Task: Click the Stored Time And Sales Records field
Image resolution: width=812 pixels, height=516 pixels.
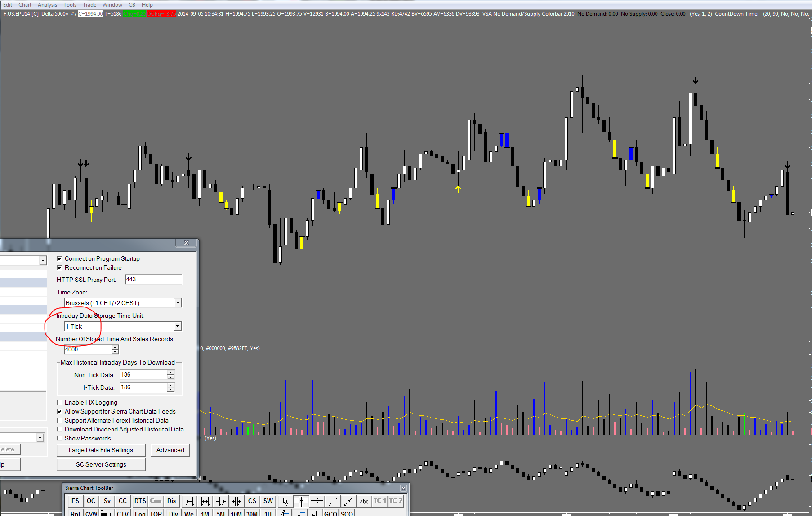Action: pyautogui.click(x=88, y=350)
